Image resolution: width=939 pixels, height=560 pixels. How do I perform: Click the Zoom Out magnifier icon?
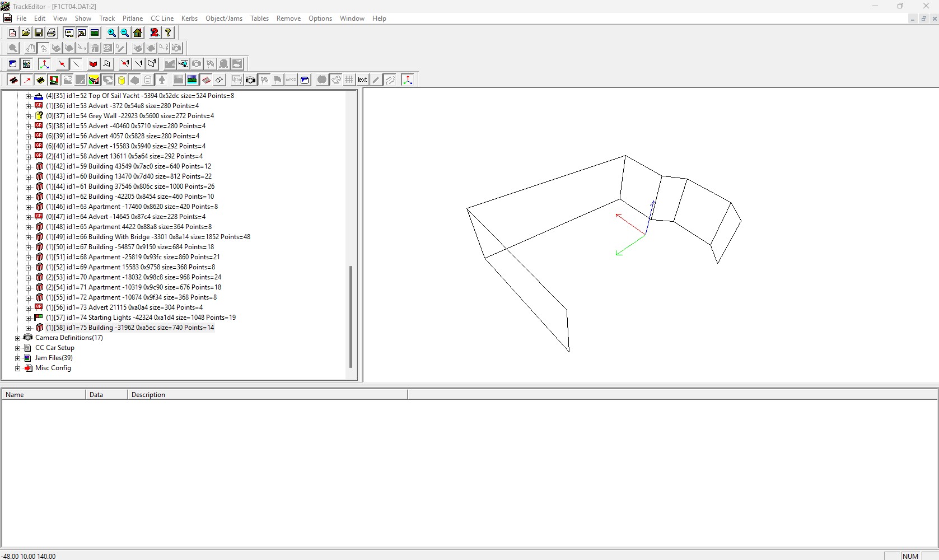(124, 32)
